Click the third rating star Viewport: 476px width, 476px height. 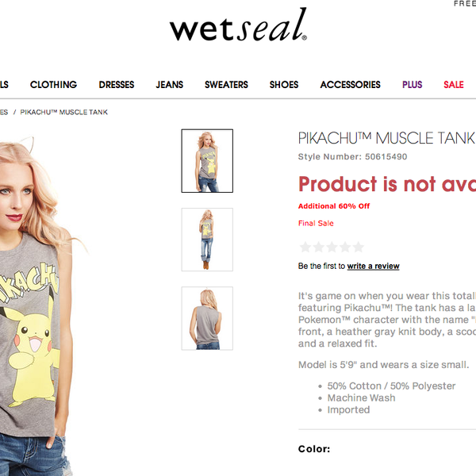tap(332, 247)
